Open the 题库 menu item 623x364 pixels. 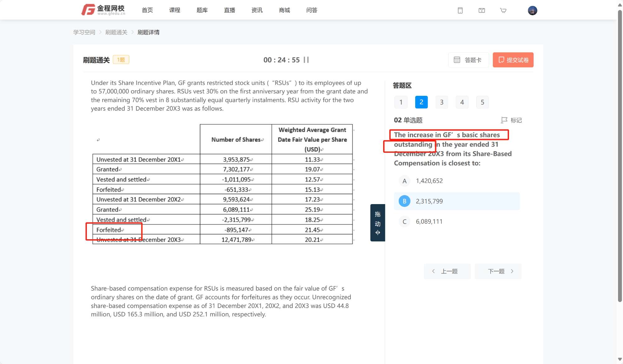[202, 10]
